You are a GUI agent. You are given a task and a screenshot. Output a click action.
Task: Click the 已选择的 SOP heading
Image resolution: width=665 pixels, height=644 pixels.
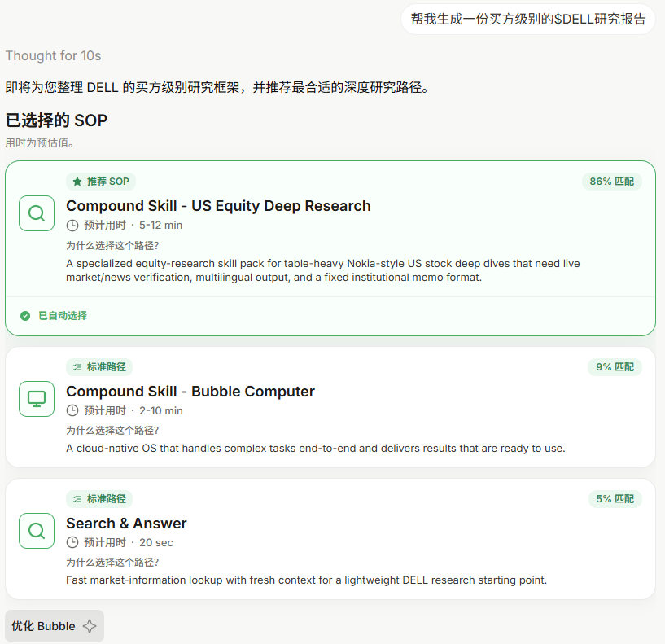56,120
